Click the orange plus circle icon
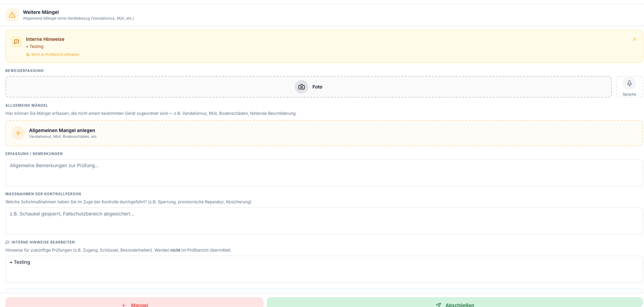This screenshot has width=644, height=307. [18, 133]
